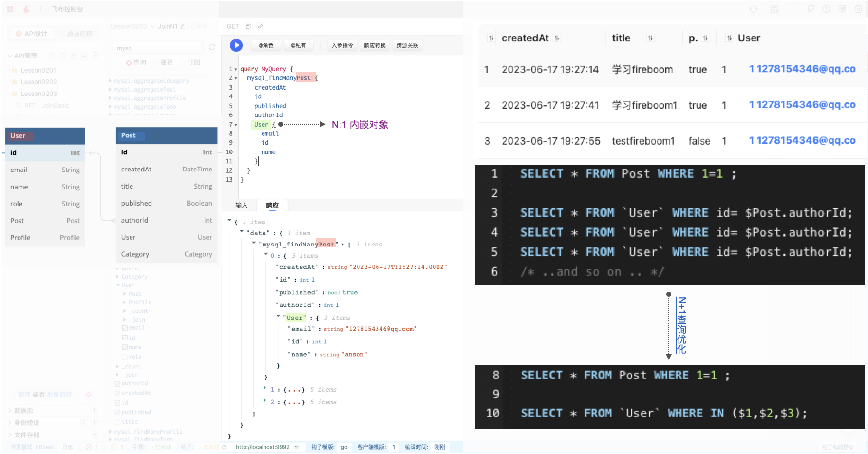Click the @角色 directive button

click(x=265, y=46)
